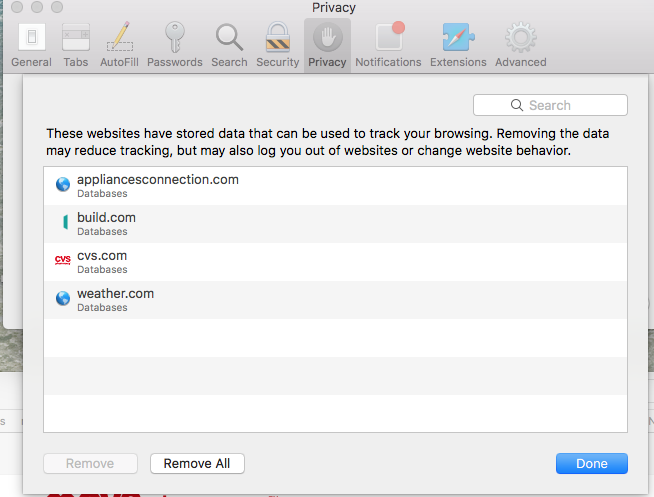The image size is (654, 497).
Task: Click the CVS logo favicon
Action: [x=63, y=260]
